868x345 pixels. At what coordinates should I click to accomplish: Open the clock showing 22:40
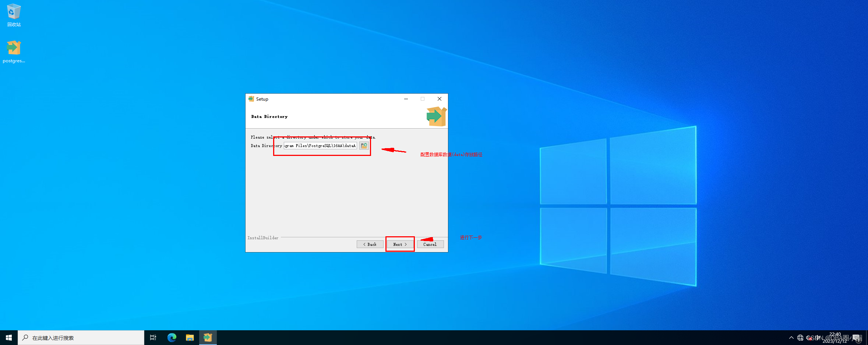(x=835, y=338)
